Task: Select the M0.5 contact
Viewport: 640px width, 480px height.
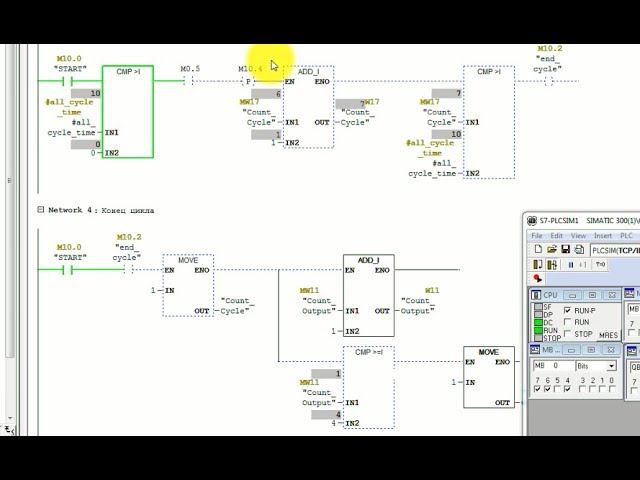Action: click(x=188, y=81)
